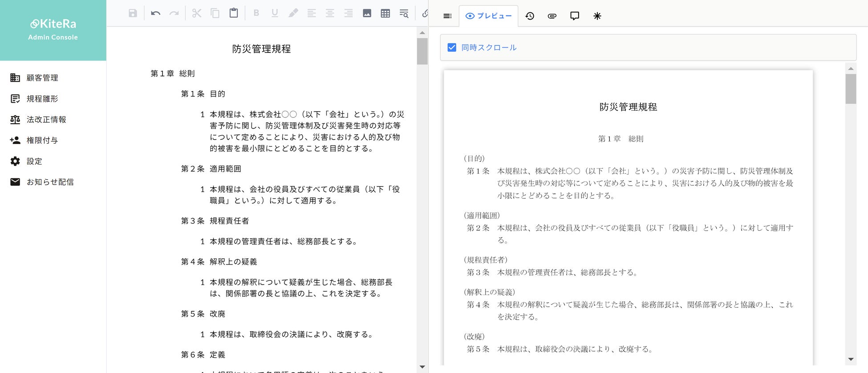Insert an image using the picture icon
Viewport: 868px width, 373px height.
pyautogui.click(x=367, y=13)
